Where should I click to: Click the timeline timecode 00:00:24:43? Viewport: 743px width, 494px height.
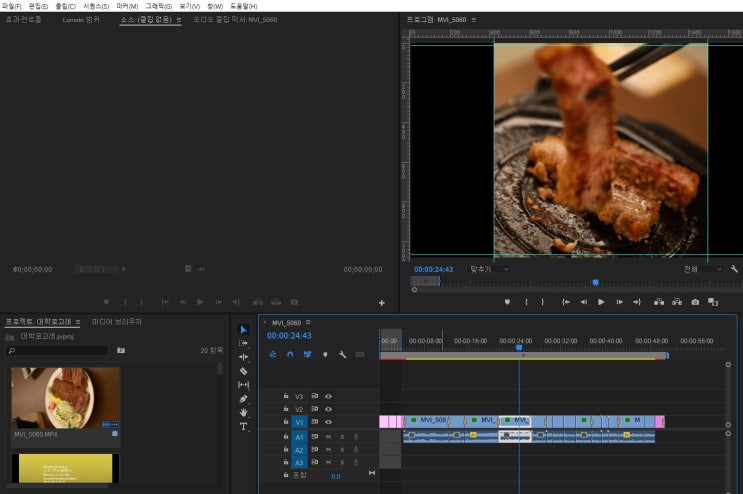[x=289, y=336]
